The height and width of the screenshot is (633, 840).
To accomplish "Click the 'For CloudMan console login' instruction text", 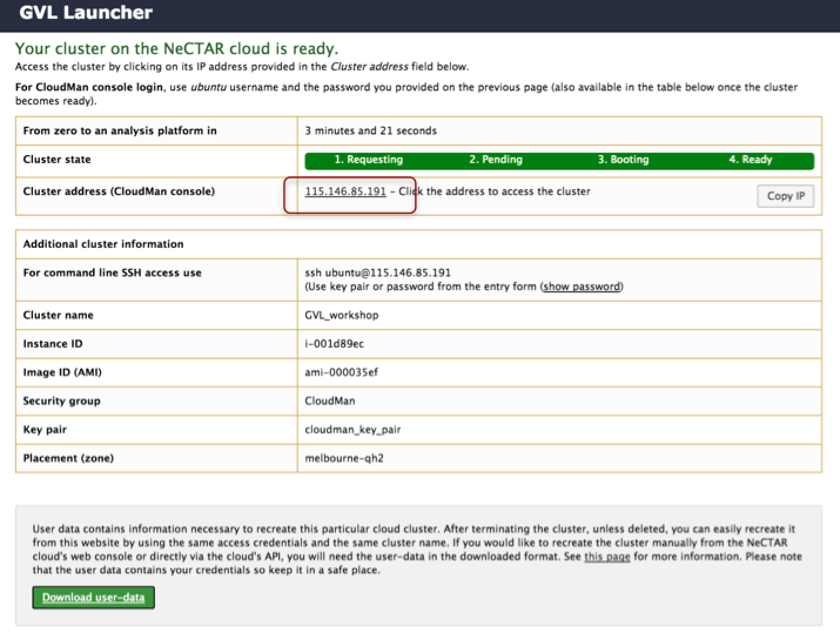I will (89, 87).
